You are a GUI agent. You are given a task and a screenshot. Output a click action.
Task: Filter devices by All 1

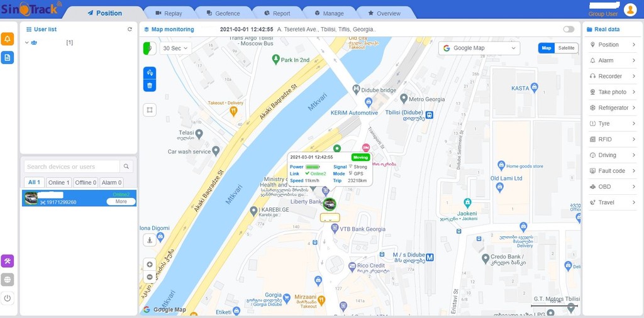(34, 183)
